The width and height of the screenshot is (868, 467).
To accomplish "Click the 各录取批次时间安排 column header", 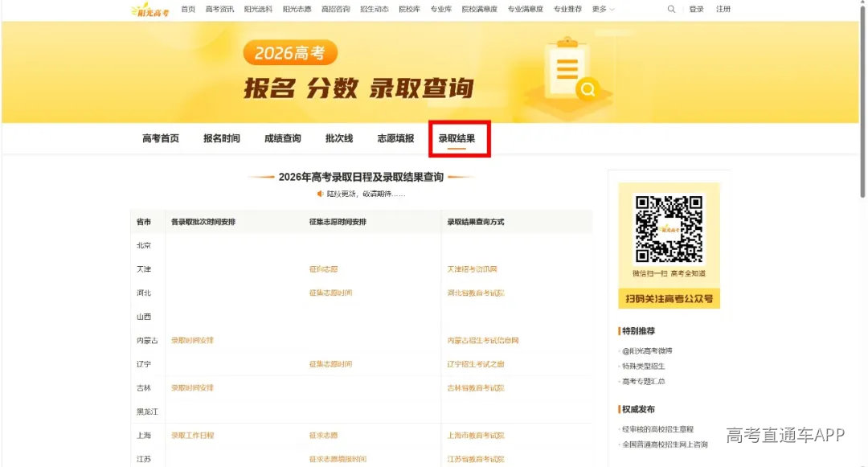I will click(203, 222).
